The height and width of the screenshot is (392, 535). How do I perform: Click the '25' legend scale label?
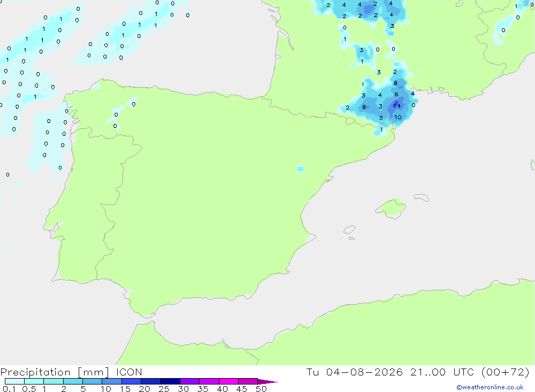pos(164,389)
